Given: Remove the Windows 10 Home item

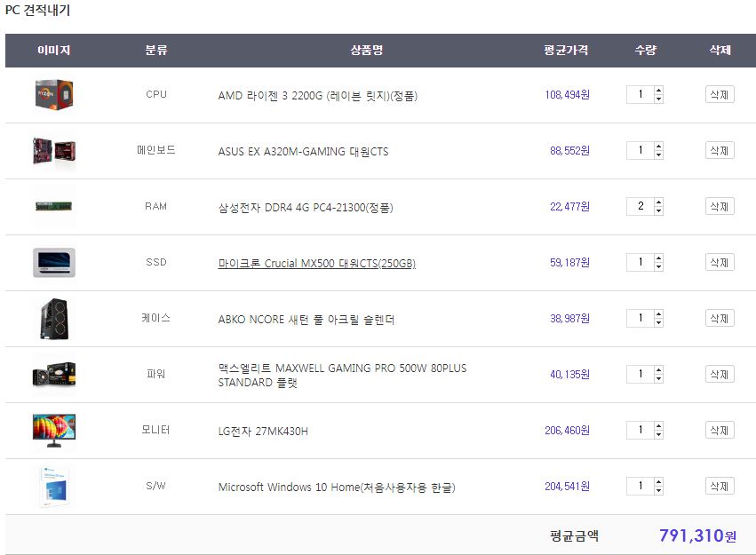Looking at the screenshot, I should (720, 487).
